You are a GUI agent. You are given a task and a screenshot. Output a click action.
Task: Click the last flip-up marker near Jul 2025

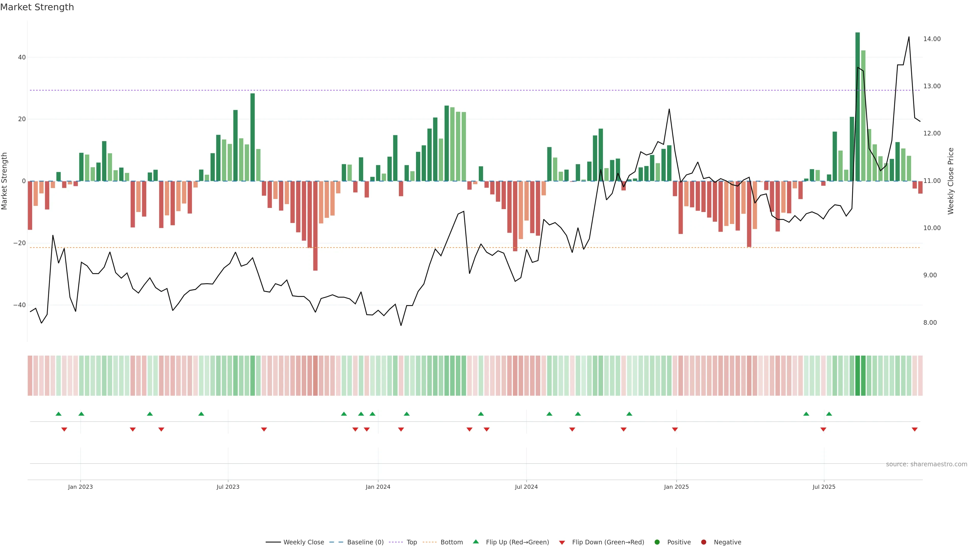(x=829, y=414)
